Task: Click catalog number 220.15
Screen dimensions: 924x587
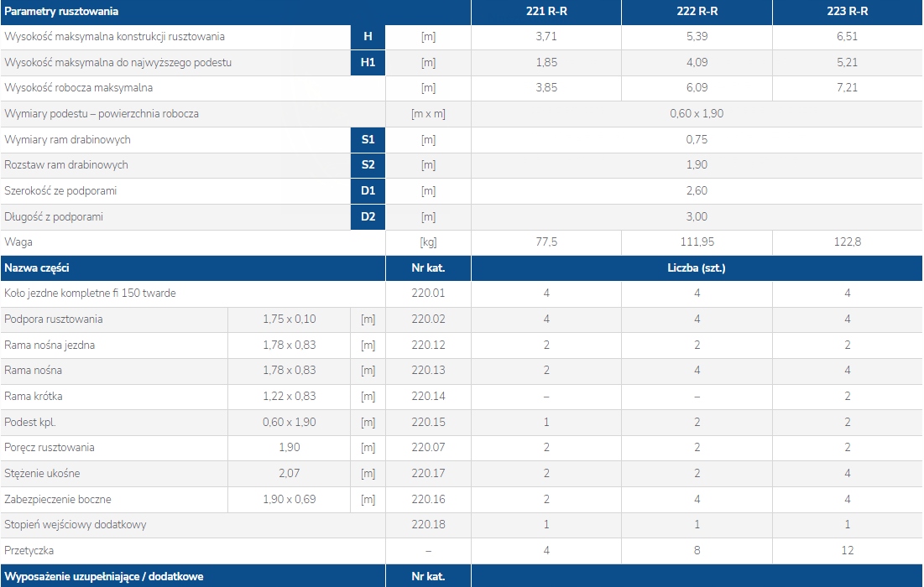Action: click(428, 422)
